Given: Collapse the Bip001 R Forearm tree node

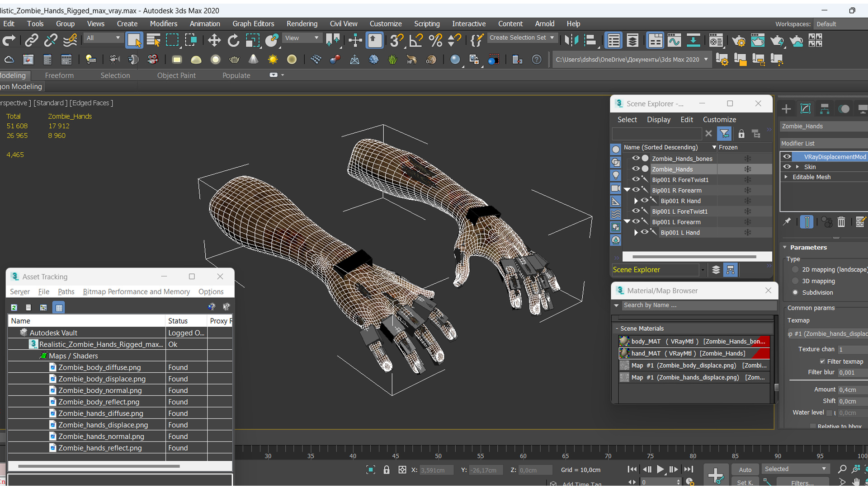Looking at the screenshot, I should tap(627, 190).
